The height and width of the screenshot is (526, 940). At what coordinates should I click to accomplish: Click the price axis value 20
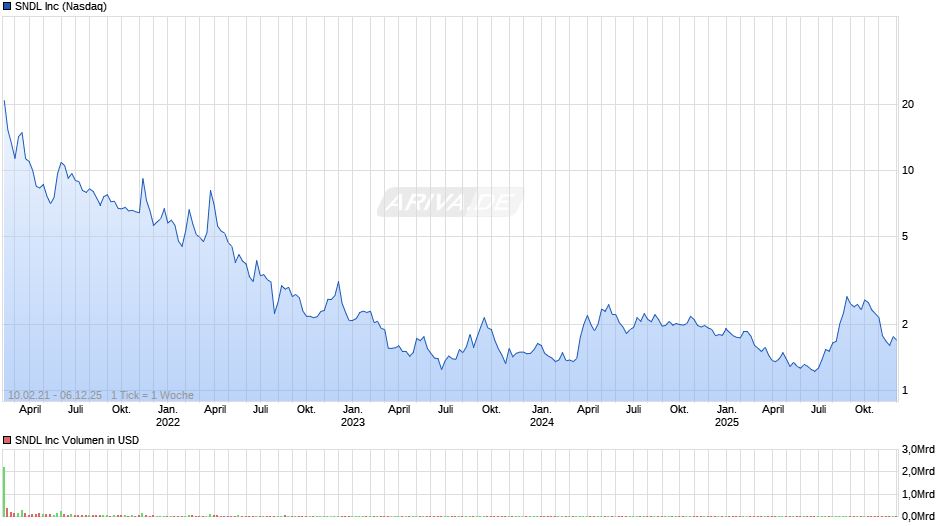click(x=908, y=104)
